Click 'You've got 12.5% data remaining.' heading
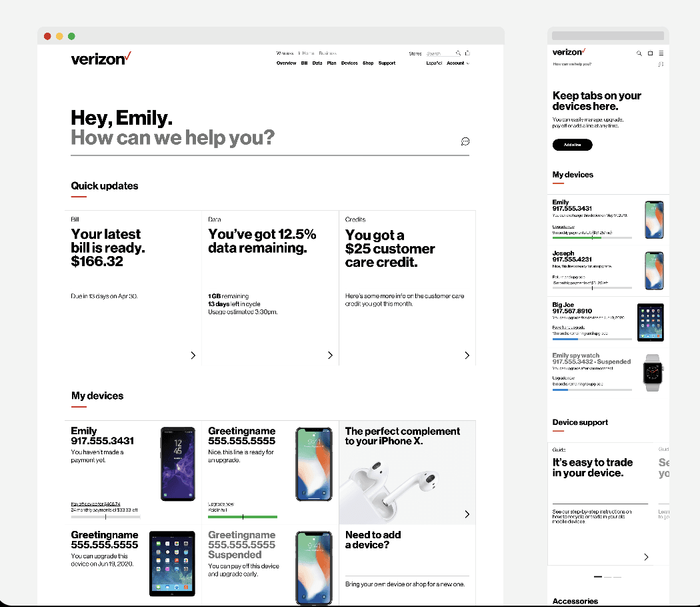 262,241
